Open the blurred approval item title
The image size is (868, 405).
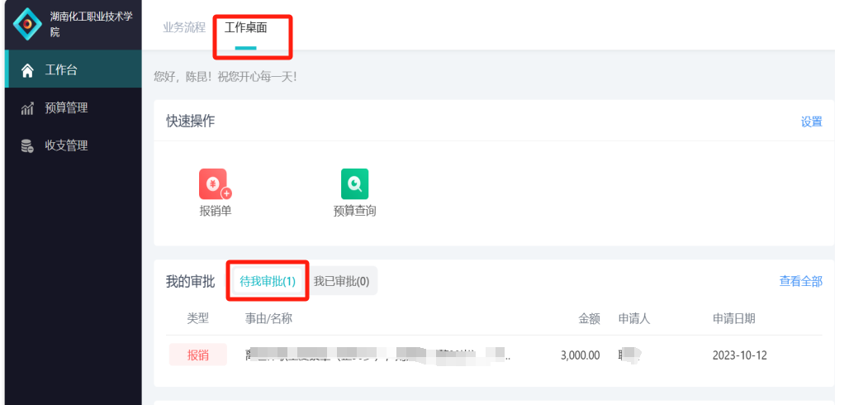(378, 355)
